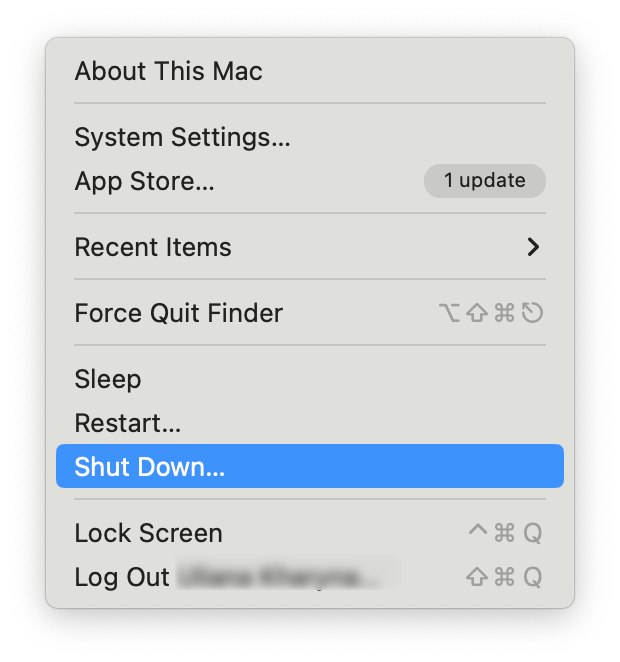Click Command glyph in Lock Screen shortcut
Viewport: 620px width, 662px height.
pos(505,533)
